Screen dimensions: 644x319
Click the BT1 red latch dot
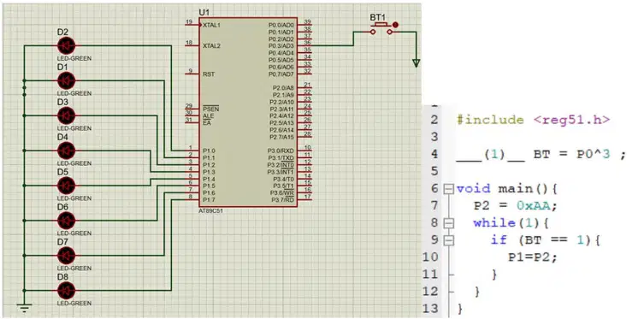tap(395, 25)
